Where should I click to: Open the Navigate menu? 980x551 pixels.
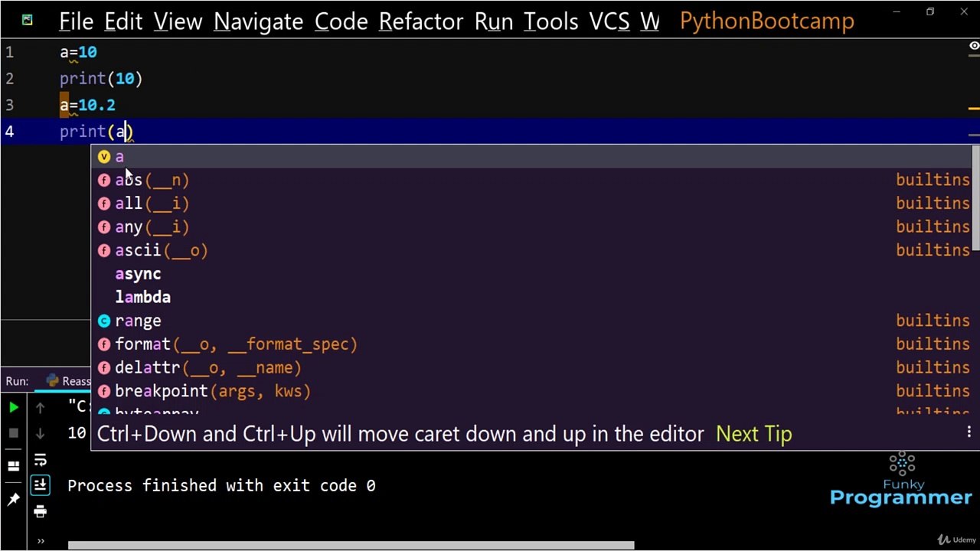[258, 21]
